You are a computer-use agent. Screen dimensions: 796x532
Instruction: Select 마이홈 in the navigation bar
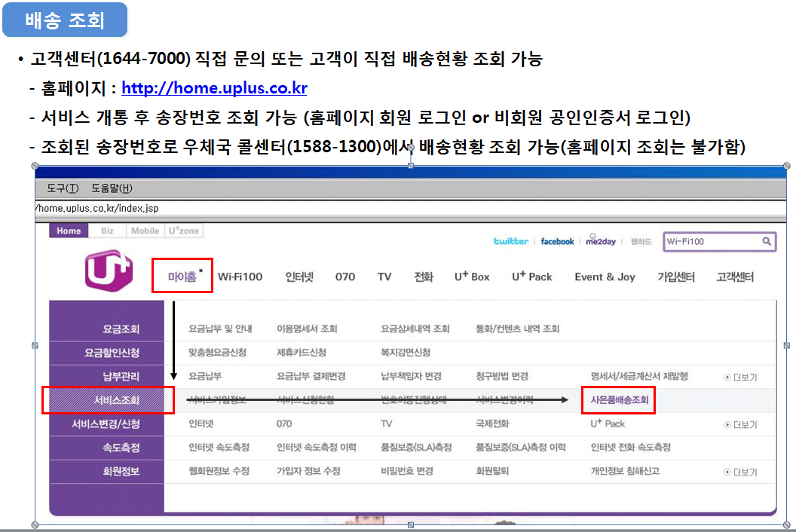(182, 277)
